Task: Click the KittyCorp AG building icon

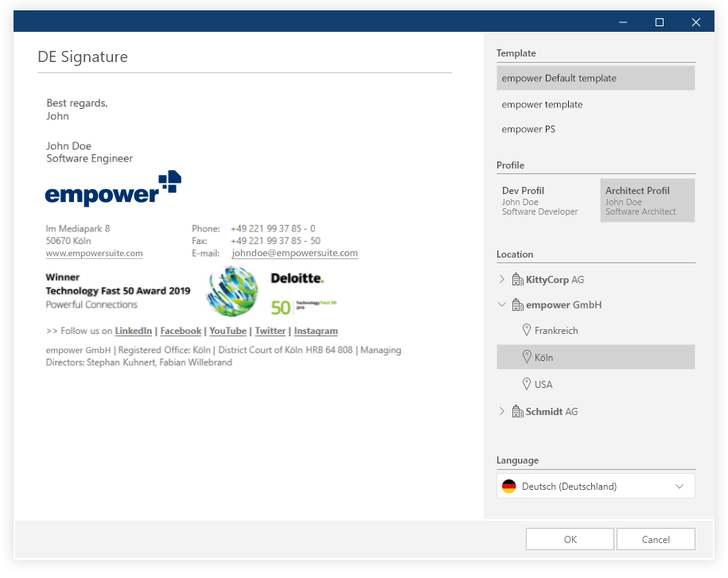Action: pos(517,280)
